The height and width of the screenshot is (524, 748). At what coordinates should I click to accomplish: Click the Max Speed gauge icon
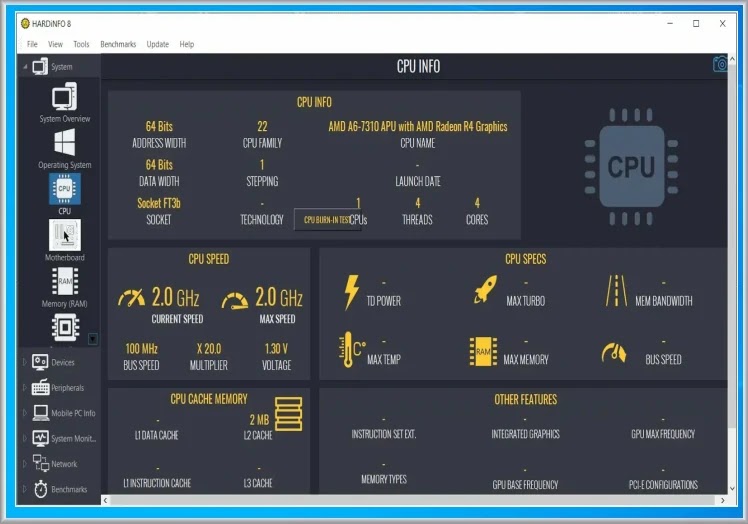click(235, 301)
